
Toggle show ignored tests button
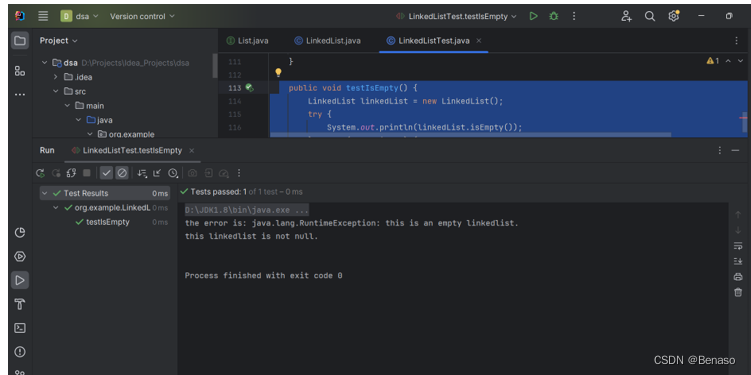click(122, 173)
